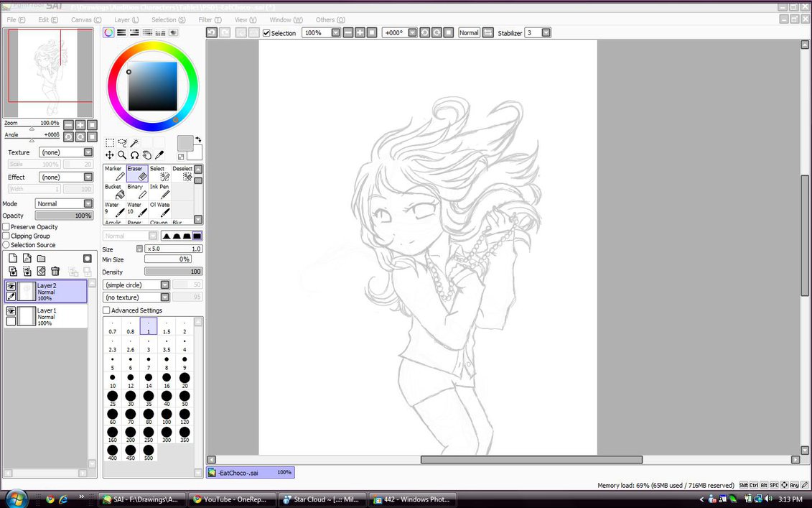Select the Marker tool
This screenshot has height=508, width=812.
click(x=114, y=173)
